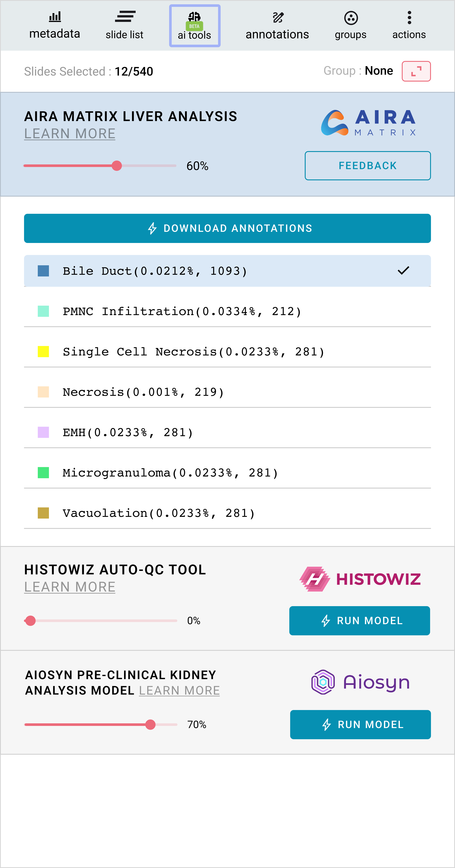The width and height of the screenshot is (455, 868).
Task: Select the Single Cell Necrosis annotation row
Action: click(x=227, y=352)
